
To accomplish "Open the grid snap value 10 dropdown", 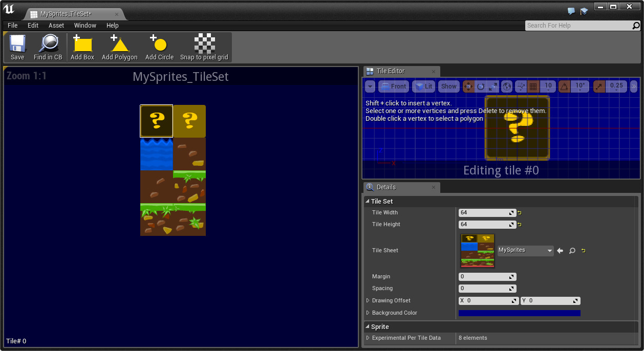I will pos(548,86).
